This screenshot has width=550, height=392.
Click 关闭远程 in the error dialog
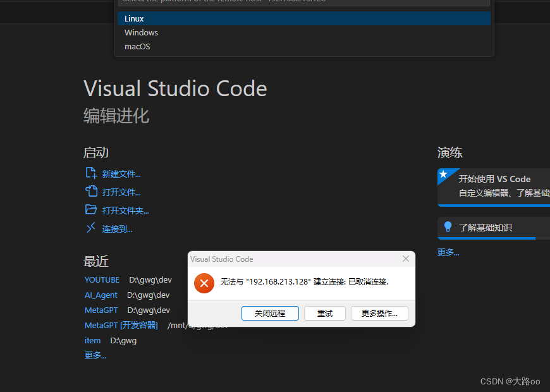click(x=270, y=314)
